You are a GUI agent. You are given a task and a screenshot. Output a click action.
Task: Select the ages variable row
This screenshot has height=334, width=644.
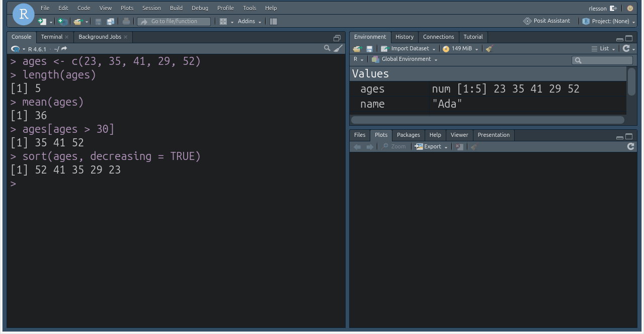488,89
